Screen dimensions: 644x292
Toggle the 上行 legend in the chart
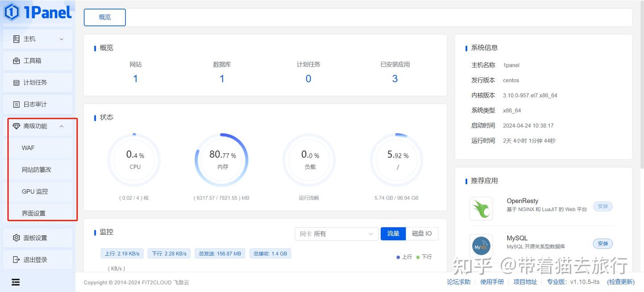[x=404, y=257]
